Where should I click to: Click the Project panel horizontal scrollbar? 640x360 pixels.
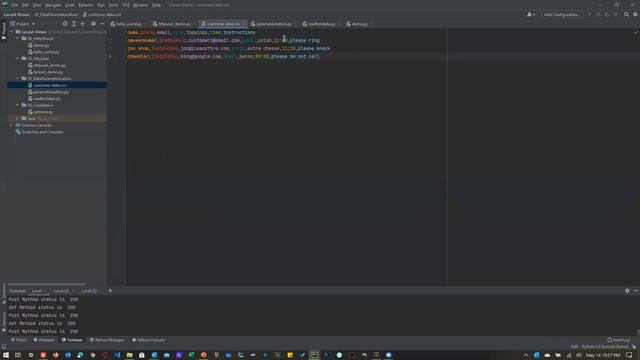pos(46,284)
